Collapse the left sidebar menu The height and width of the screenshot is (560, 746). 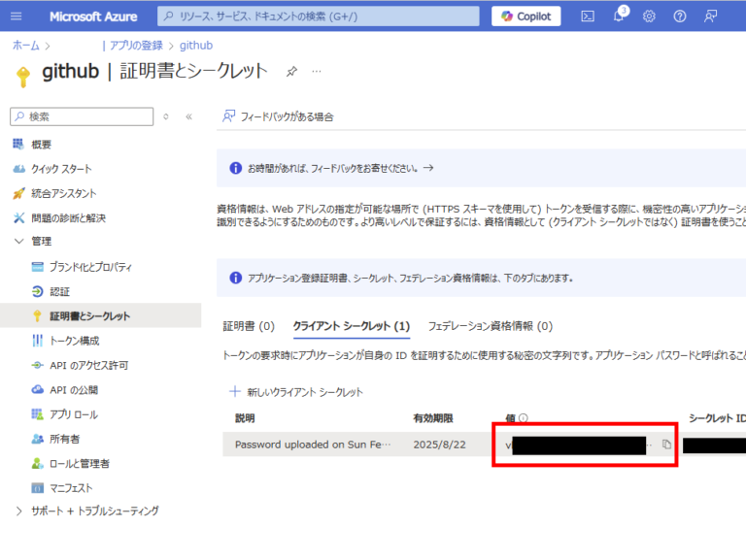[188, 116]
